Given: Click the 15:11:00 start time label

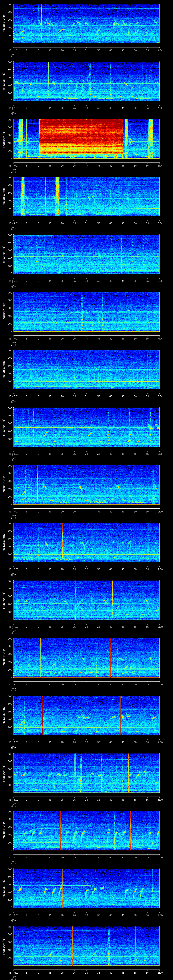Looking at the screenshot, I should [14, 627].
